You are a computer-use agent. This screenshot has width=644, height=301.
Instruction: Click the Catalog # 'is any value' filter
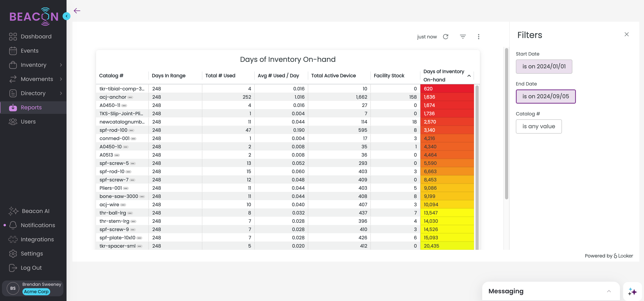pos(539,126)
